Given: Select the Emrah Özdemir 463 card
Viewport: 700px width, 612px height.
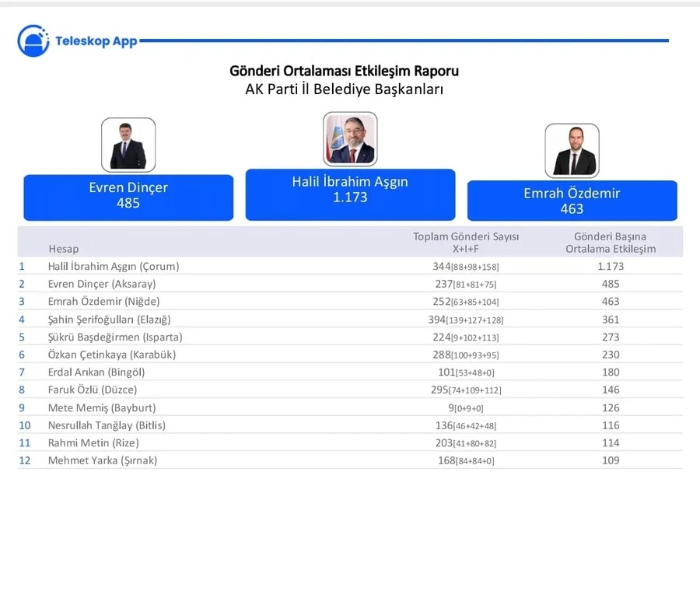Looking at the screenshot, I should click(572, 201).
